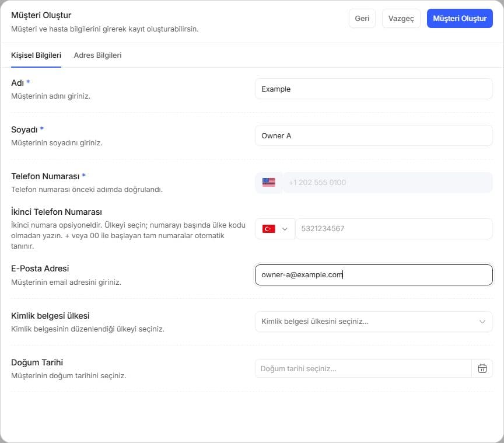Expand second phone country code chevron
The height and width of the screenshot is (443, 504).
pyautogui.click(x=285, y=229)
